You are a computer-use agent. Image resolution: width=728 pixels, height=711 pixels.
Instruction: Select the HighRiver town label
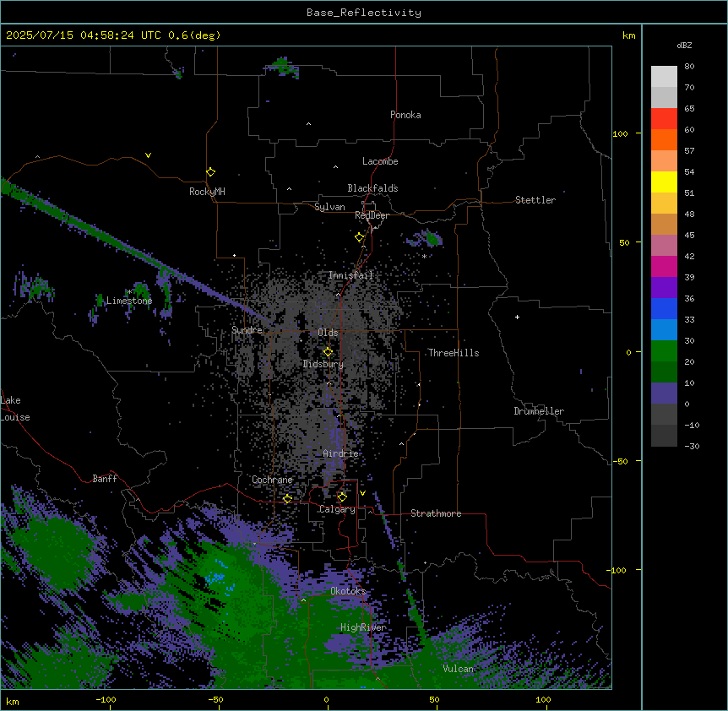[363, 627]
